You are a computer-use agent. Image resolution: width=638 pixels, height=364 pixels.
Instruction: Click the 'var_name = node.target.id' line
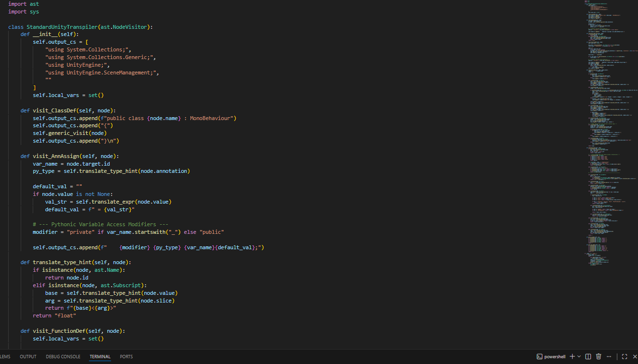[x=71, y=164]
